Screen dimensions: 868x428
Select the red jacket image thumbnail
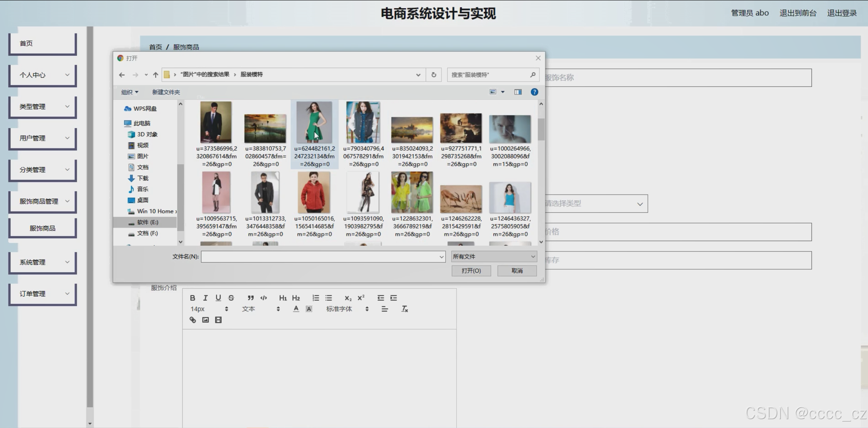(x=314, y=192)
